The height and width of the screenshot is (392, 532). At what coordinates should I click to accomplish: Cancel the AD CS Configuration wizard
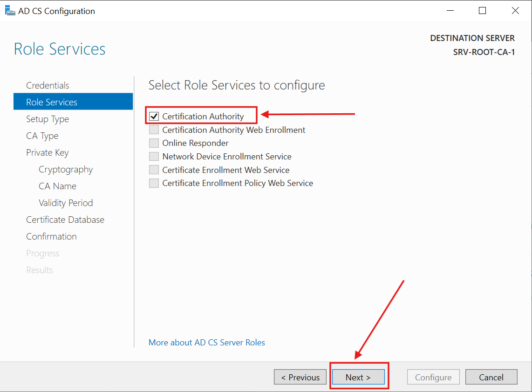pyautogui.click(x=491, y=377)
